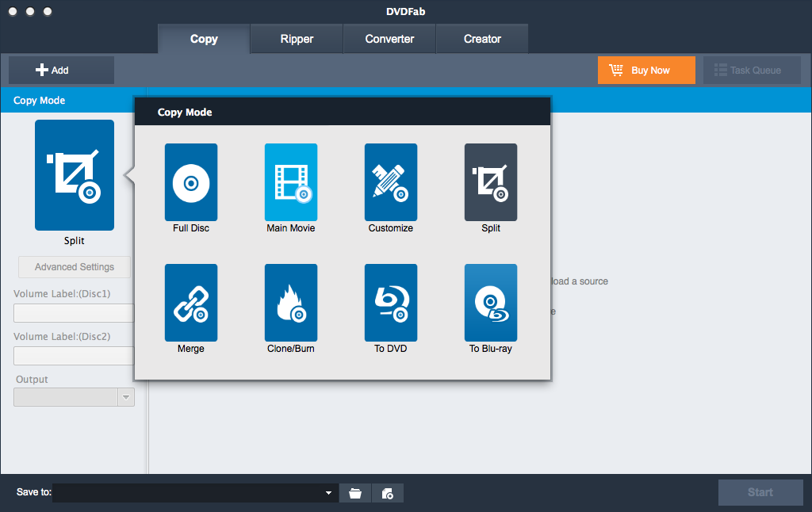Switch to the Creator tab

(x=482, y=39)
